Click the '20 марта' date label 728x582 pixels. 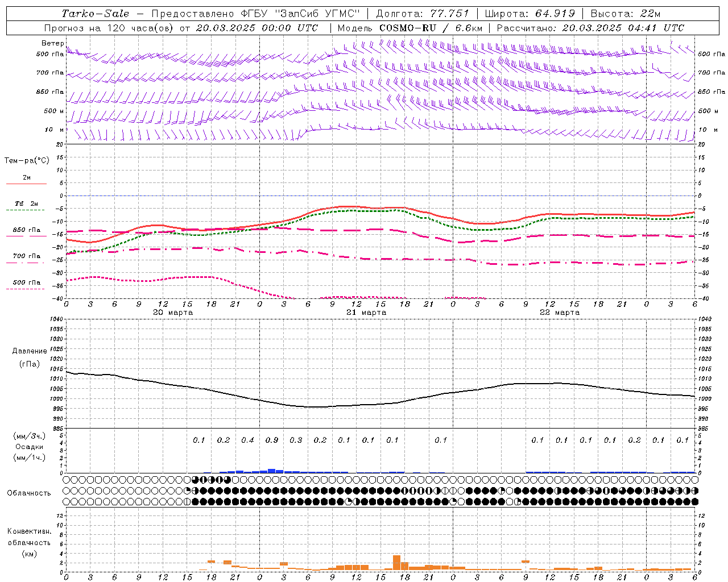click(173, 313)
